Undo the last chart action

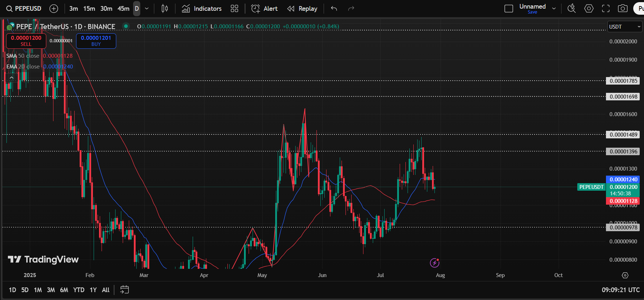(334, 9)
